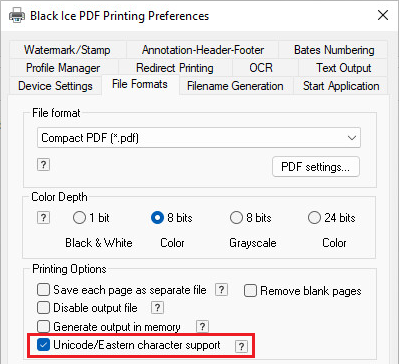This screenshot has height=364, width=399.
Task: Enable Save each page as separate file
Action: click(x=43, y=290)
